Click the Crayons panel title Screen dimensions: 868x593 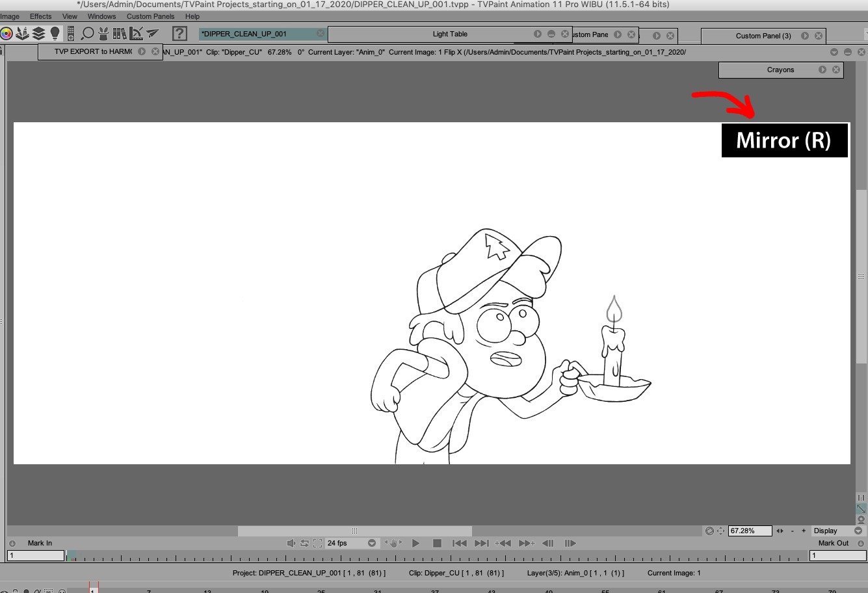point(780,70)
